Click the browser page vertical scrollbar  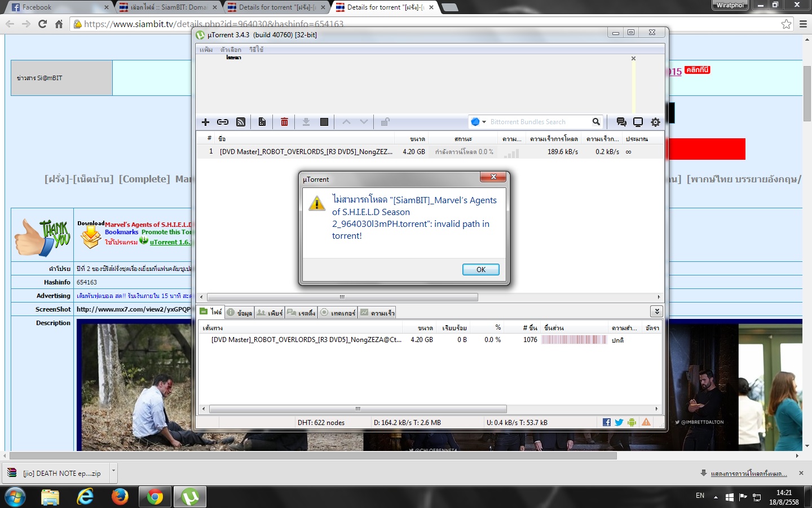point(807,93)
